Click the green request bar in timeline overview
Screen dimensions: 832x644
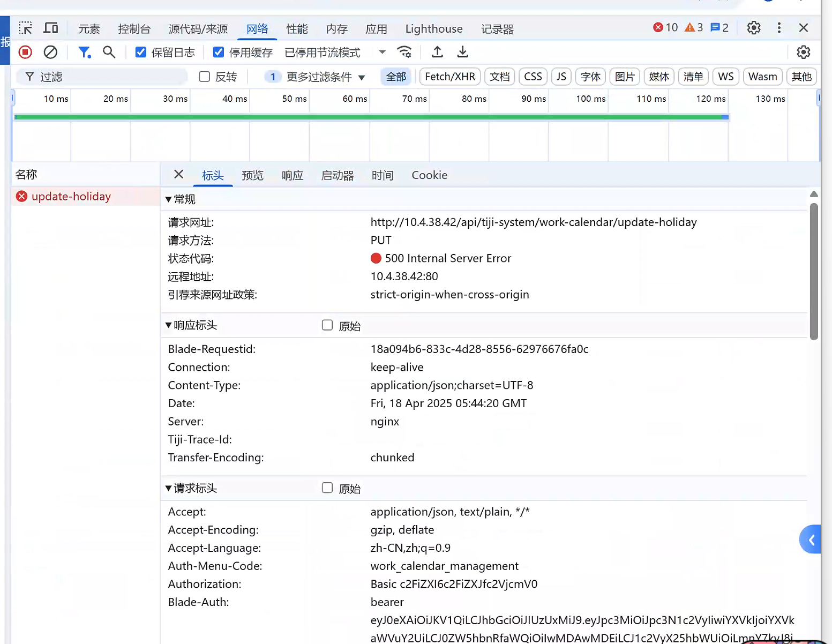(x=371, y=117)
